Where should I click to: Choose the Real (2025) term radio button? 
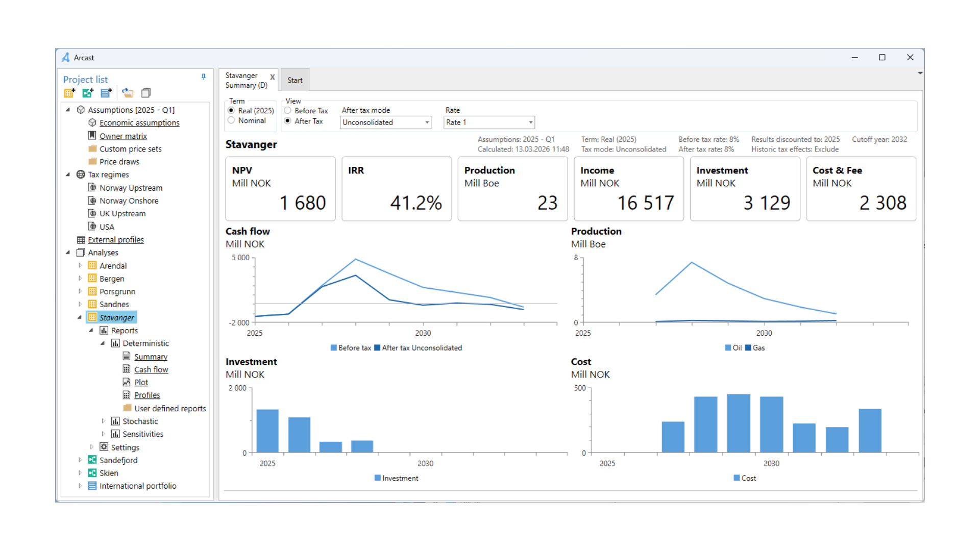point(231,111)
